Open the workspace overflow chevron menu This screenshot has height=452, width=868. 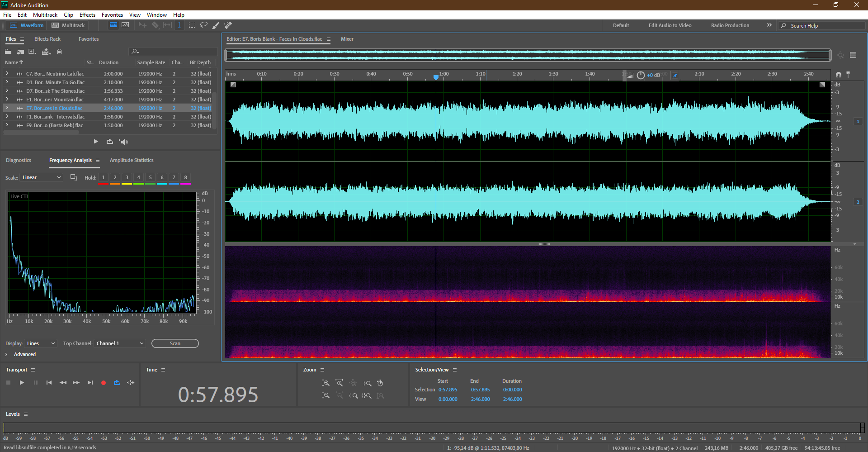(x=769, y=25)
